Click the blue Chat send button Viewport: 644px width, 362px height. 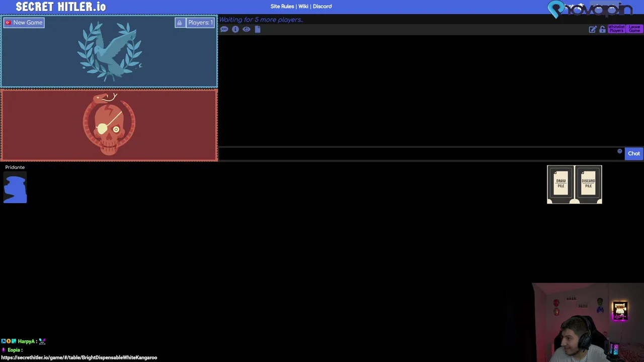[x=634, y=154]
